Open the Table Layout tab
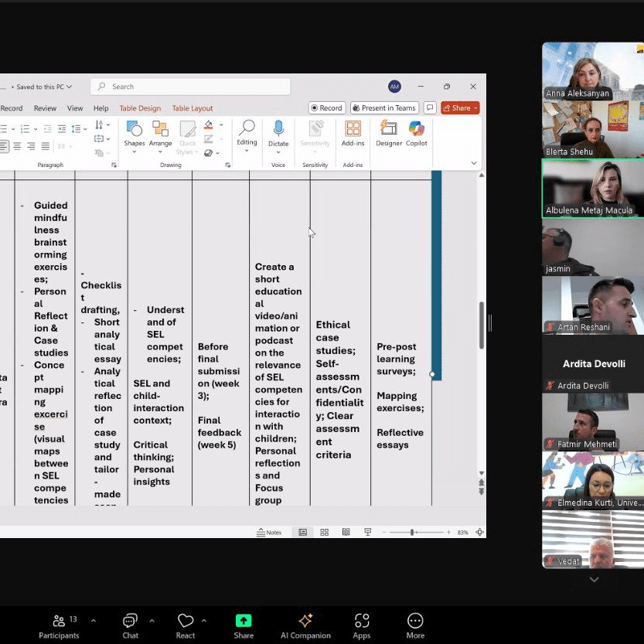644x644 pixels. pyautogui.click(x=192, y=108)
